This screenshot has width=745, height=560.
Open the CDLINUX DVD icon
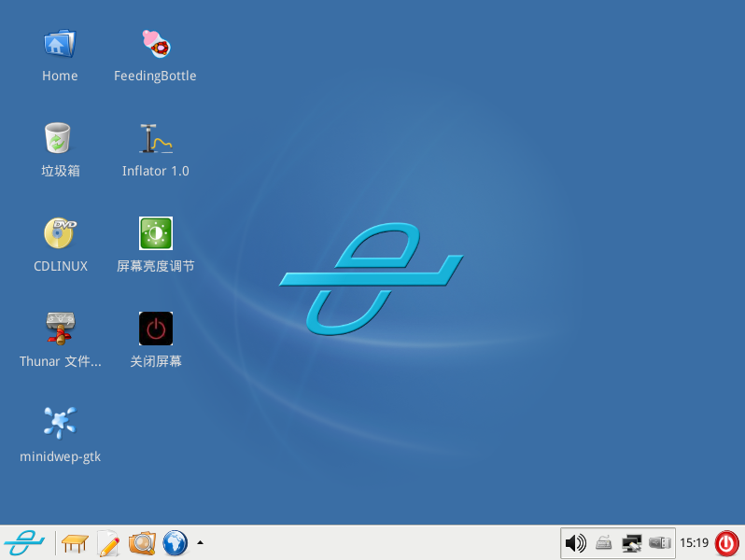[x=60, y=232]
